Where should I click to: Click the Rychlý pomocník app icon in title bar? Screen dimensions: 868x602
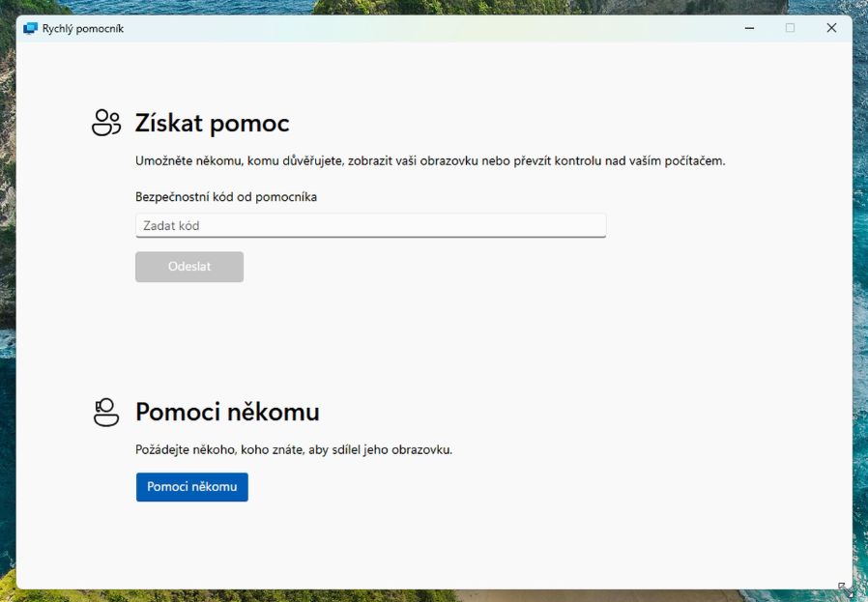30,28
